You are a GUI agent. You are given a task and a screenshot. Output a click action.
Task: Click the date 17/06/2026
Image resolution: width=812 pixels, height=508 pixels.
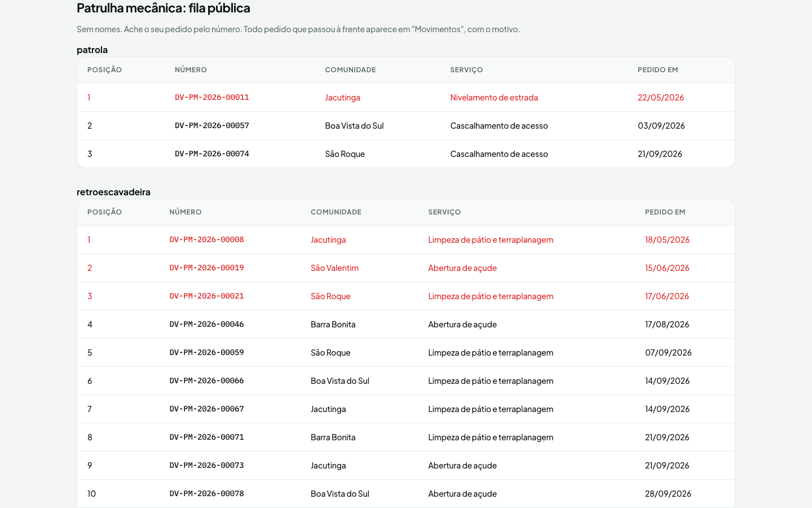point(667,296)
